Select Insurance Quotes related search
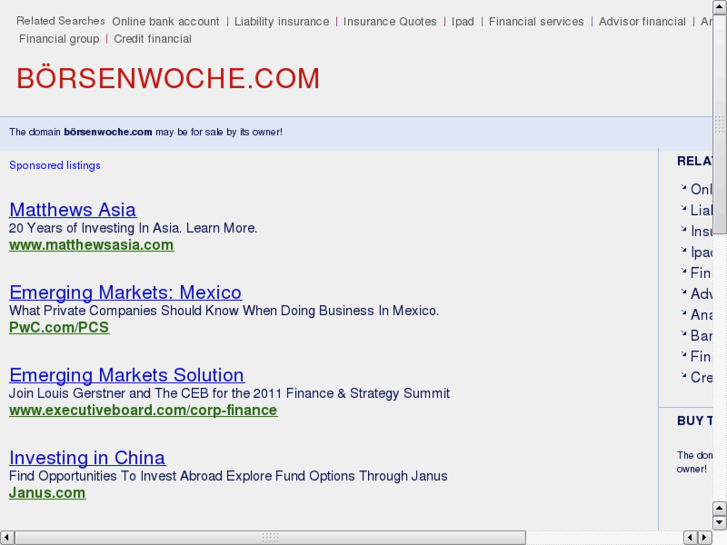 pos(389,22)
